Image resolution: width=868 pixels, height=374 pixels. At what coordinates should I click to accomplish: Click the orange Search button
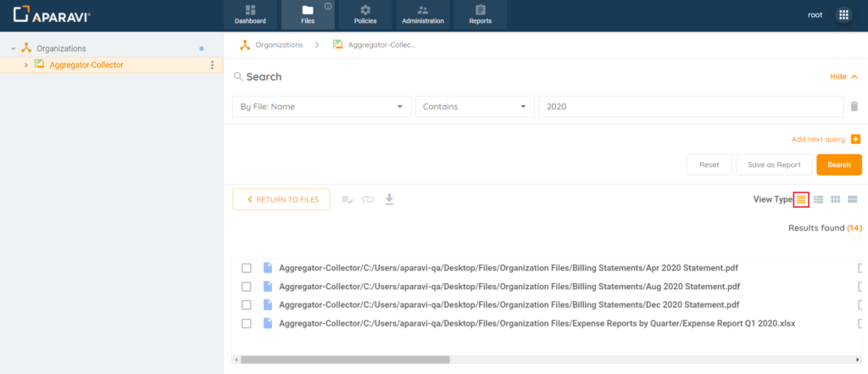pyautogui.click(x=839, y=165)
